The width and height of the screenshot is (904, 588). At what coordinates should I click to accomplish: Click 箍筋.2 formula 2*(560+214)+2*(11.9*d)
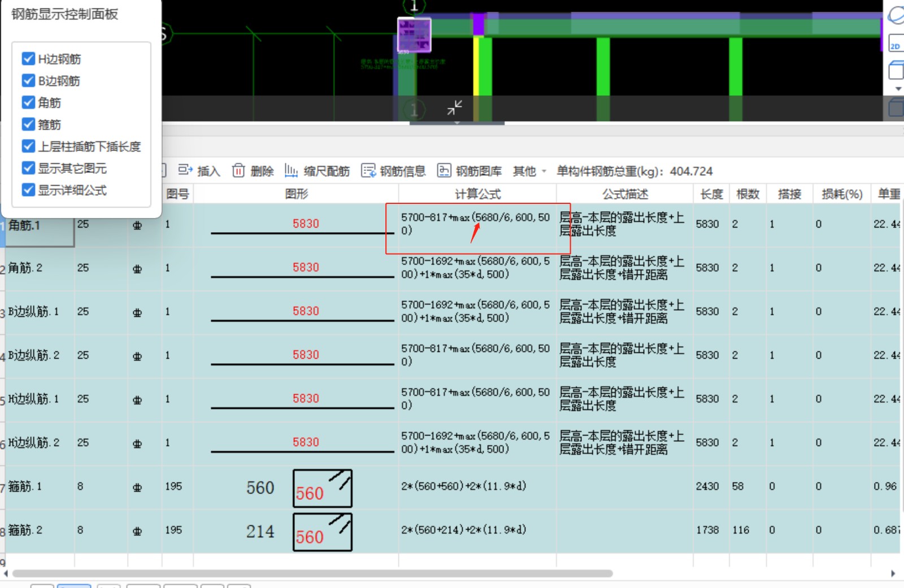click(464, 530)
